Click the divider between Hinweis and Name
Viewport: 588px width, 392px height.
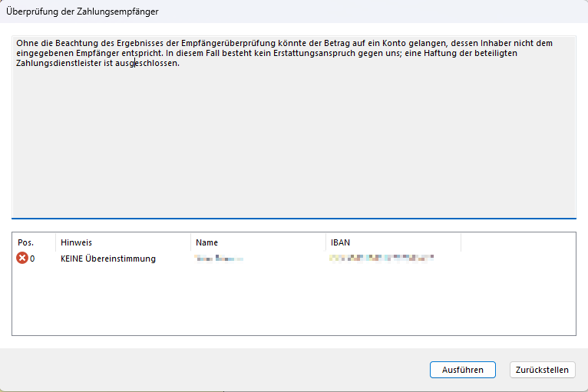190,242
